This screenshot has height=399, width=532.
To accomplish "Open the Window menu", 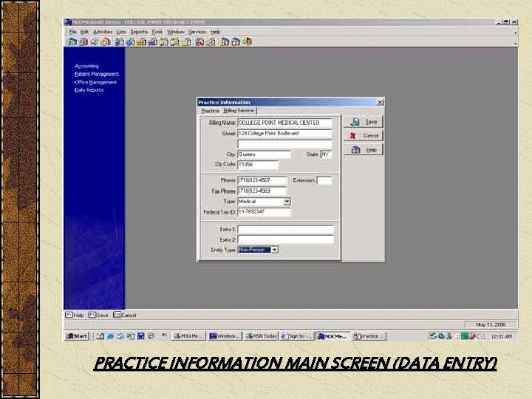I will [176, 32].
